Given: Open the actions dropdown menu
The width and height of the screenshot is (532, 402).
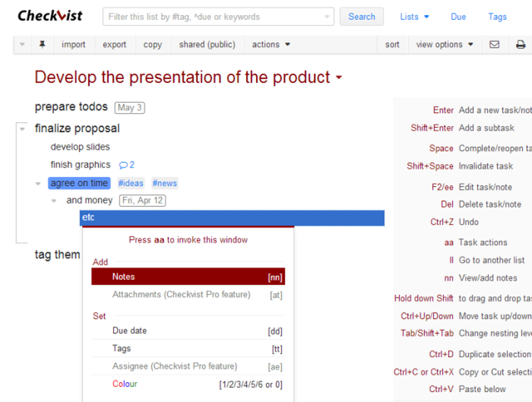Looking at the screenshot, I should pyautogui.click(x=271, y=45).
